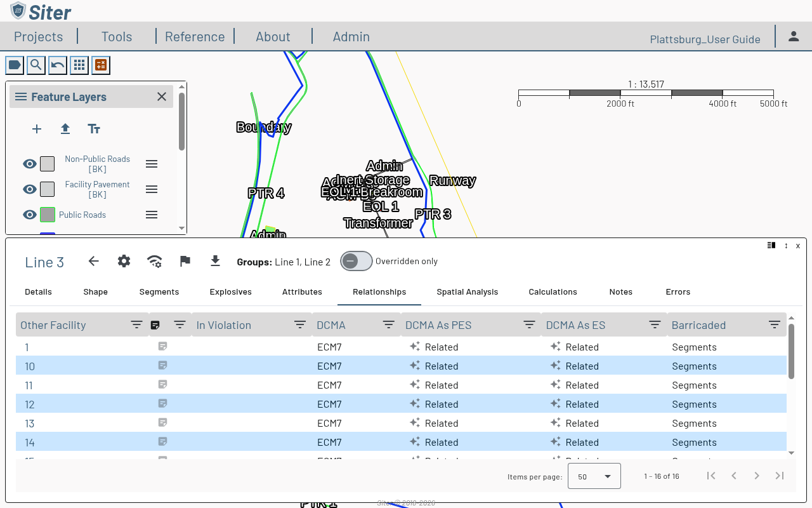Add a new feature layer with plus icon
This screenshot has height=508, width=812.
point(37,129)
